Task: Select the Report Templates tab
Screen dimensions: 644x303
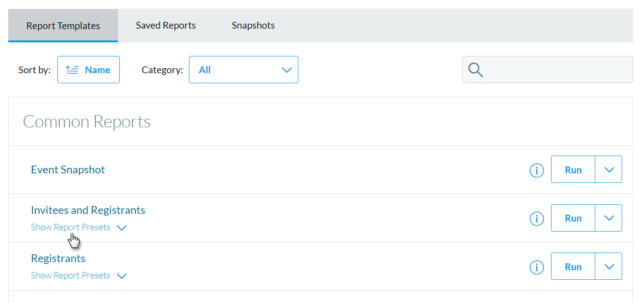Action: 63,25
